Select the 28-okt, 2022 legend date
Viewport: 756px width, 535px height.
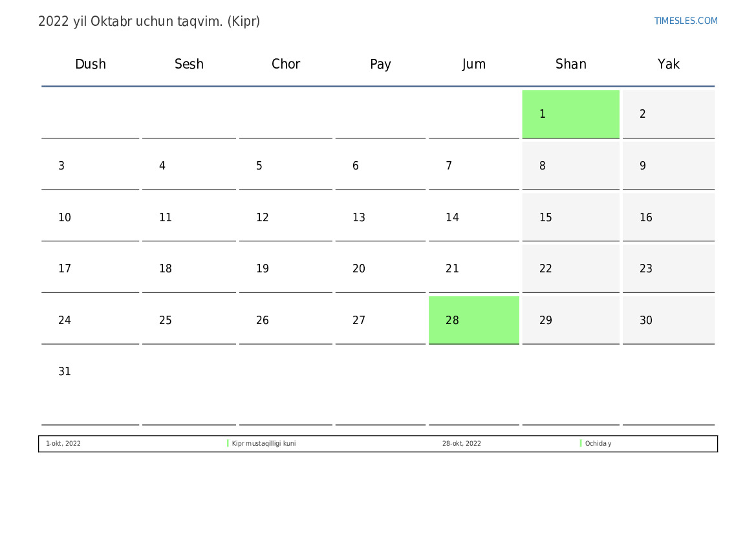461,444
